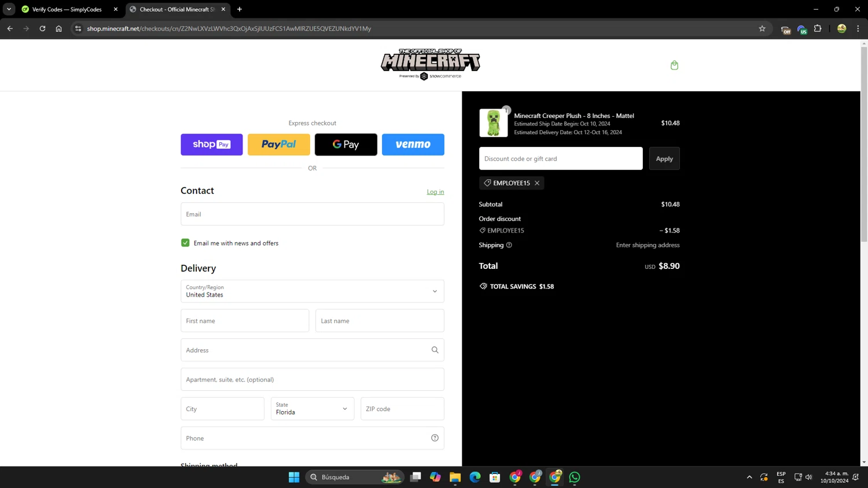Click the City field

222,409
